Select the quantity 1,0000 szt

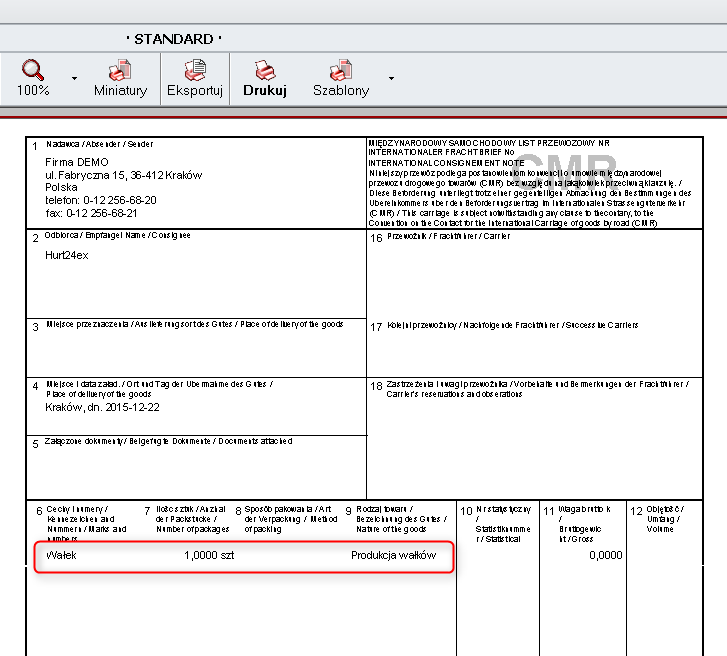pyautogui.click(x=209, y=555)
